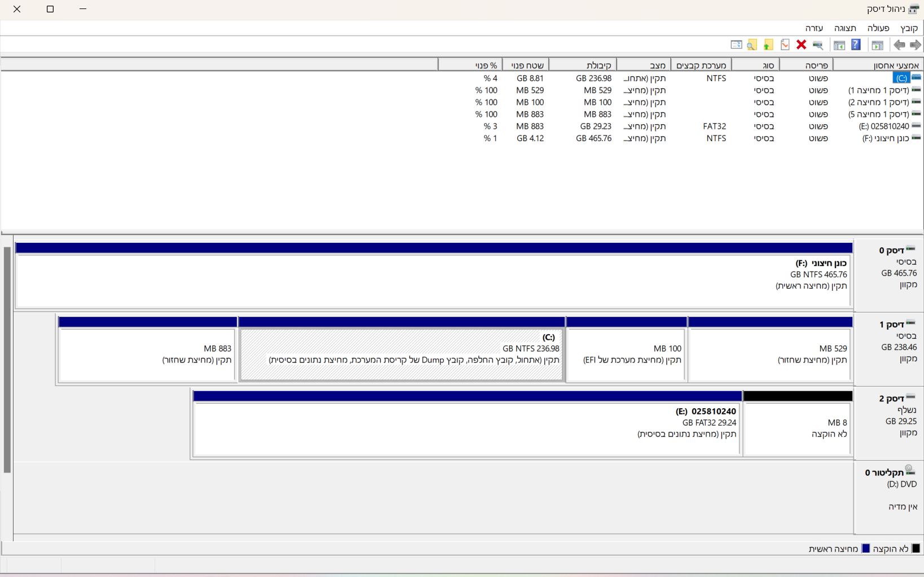Click the document checkmark properties icon
Image resolution: width=924 pixels, height=577 pixels.
click(x=785, y=45)
